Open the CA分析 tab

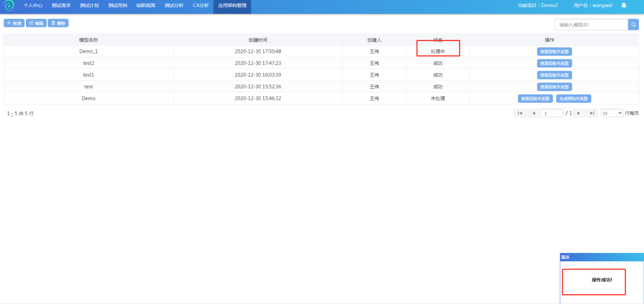(x=200, y=6)
